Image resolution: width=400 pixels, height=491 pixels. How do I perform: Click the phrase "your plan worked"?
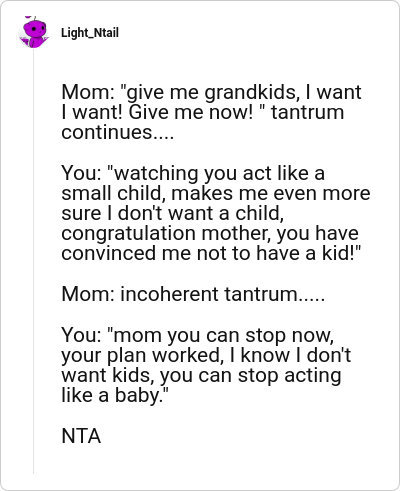pos(141,355)
